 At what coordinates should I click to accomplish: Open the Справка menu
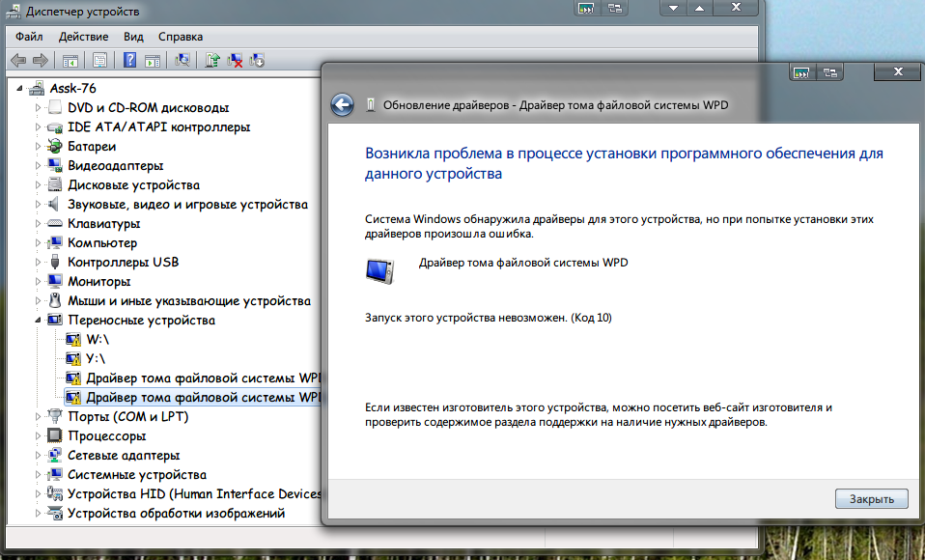[x=181, y=37]
